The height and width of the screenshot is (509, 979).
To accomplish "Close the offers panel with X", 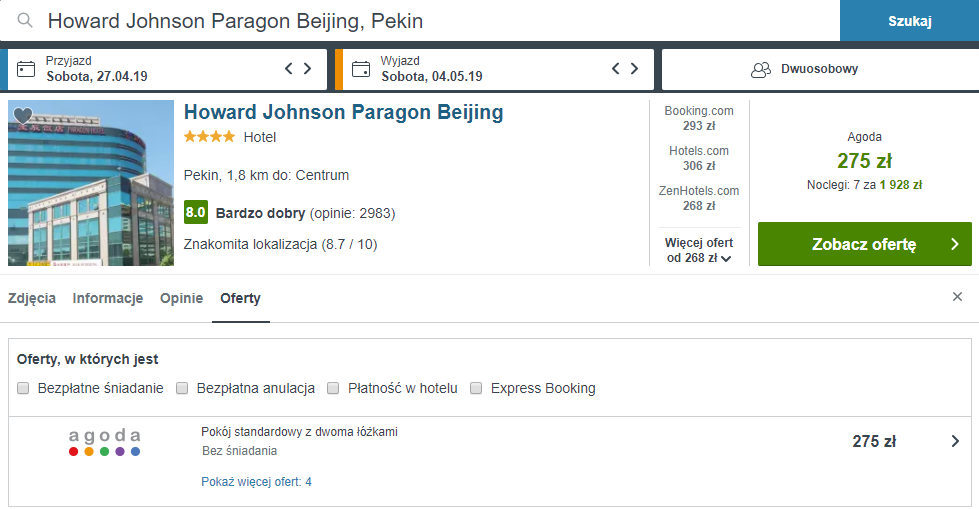I will click(x=957, y=297).
